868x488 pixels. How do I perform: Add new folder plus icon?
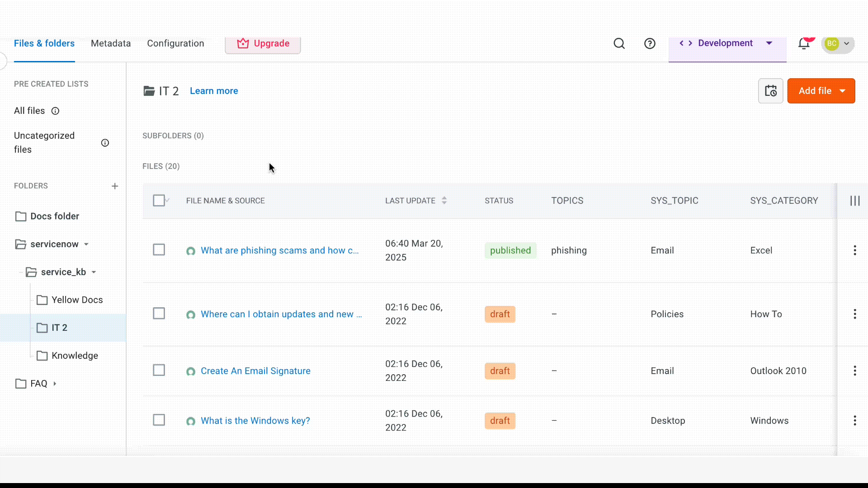pos(115,186)
